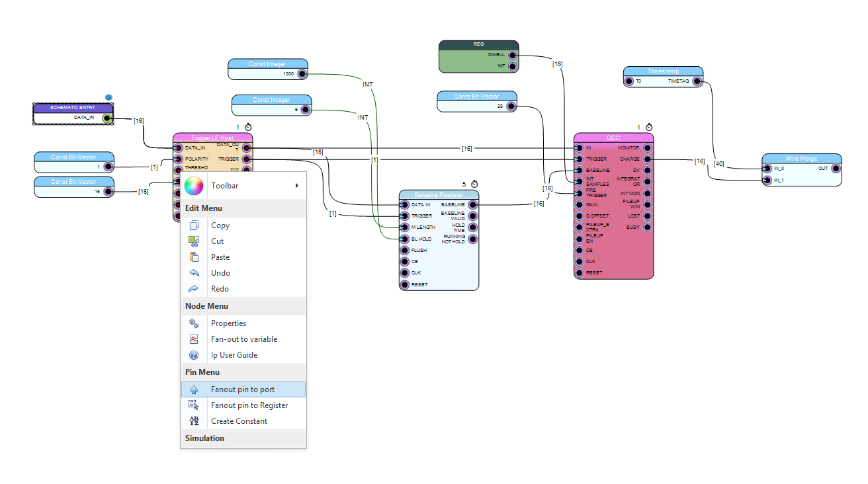This screenshot has height=484, width=868.
Task: Click the Timestamp TIMETAG output pin
Action: coord(697,82)
